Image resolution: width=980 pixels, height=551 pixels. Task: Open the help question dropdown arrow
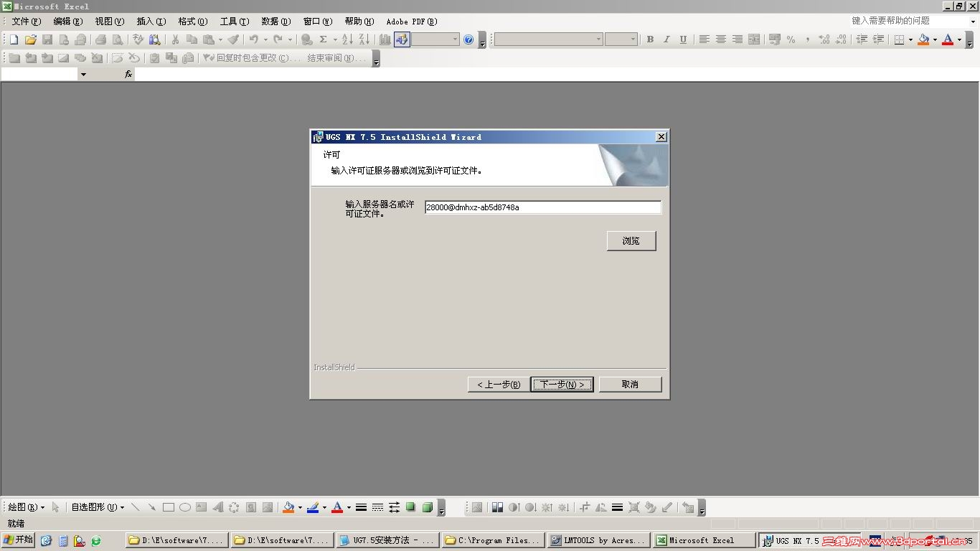(x=973, y=22)
